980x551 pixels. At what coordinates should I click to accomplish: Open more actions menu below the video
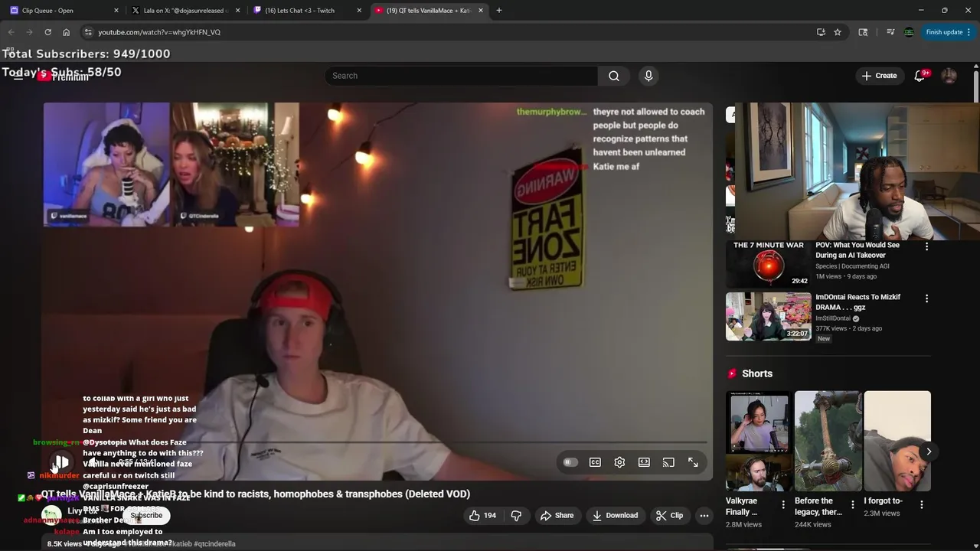tap(704, 515)
